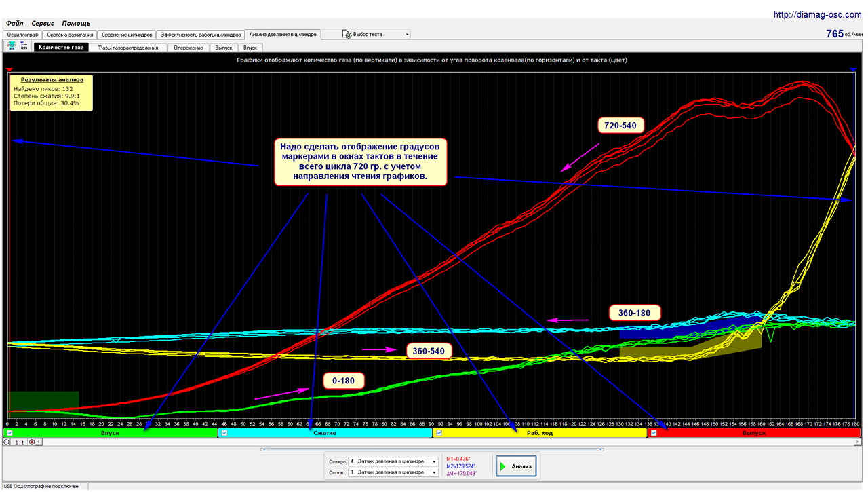Click the blue M2 marker triangle above the graph
The width and height of the screenshot is (868, 492).
tap(853, 69)
